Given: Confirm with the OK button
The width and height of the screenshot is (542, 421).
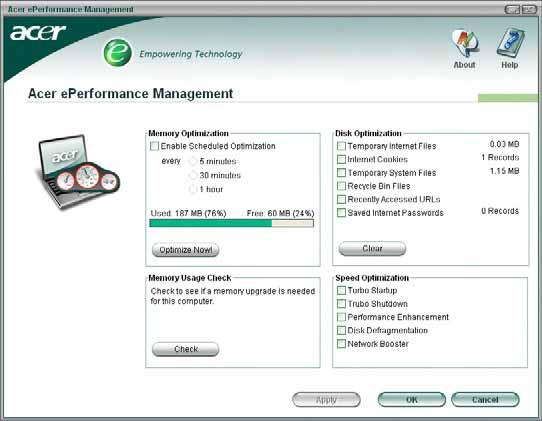Looking at the screenshot, I should (411, 400).
